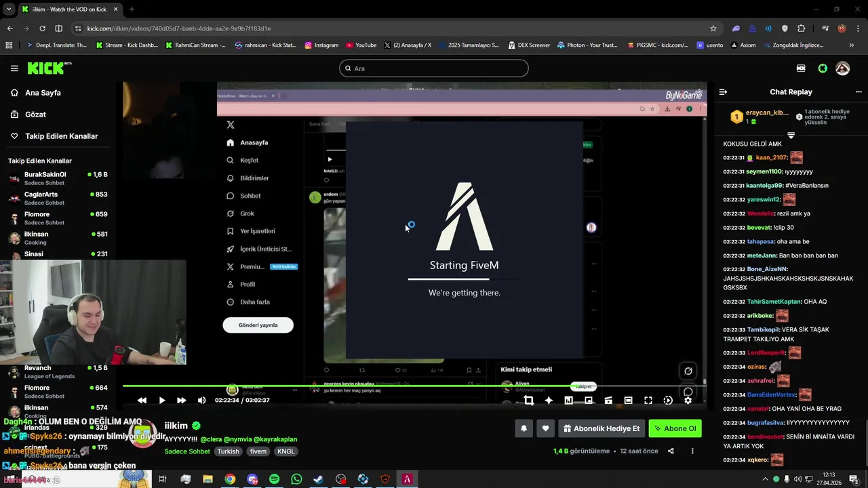Open Spotify from the taskbar

click(274, 479)
